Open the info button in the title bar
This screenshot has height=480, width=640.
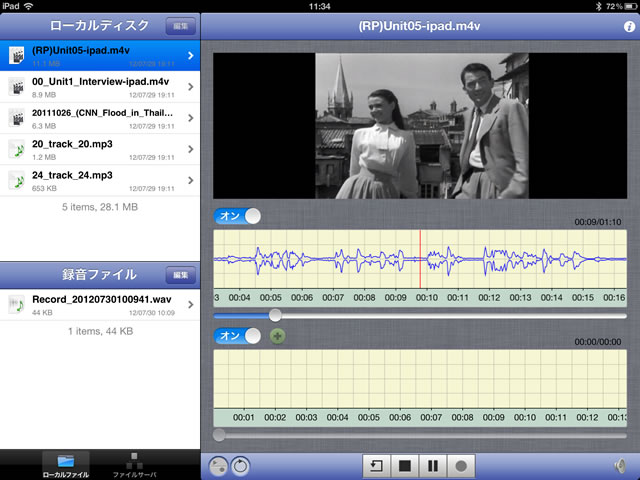click(629, 27)
